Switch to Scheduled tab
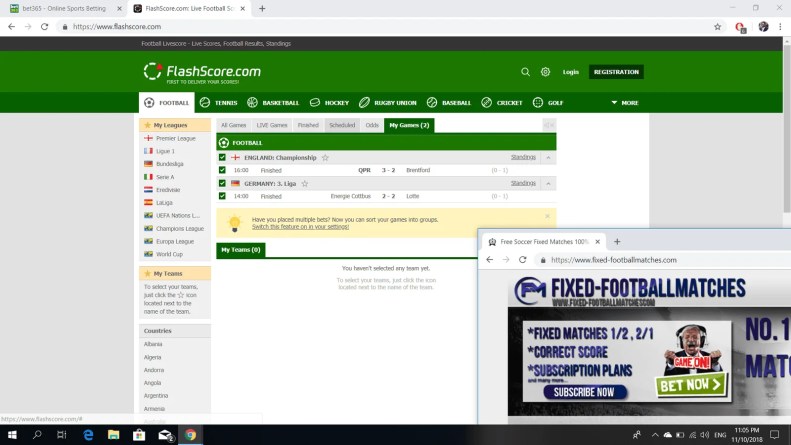Image resolution: width=791 pixels, height=445 pixels. click(342, 125)
